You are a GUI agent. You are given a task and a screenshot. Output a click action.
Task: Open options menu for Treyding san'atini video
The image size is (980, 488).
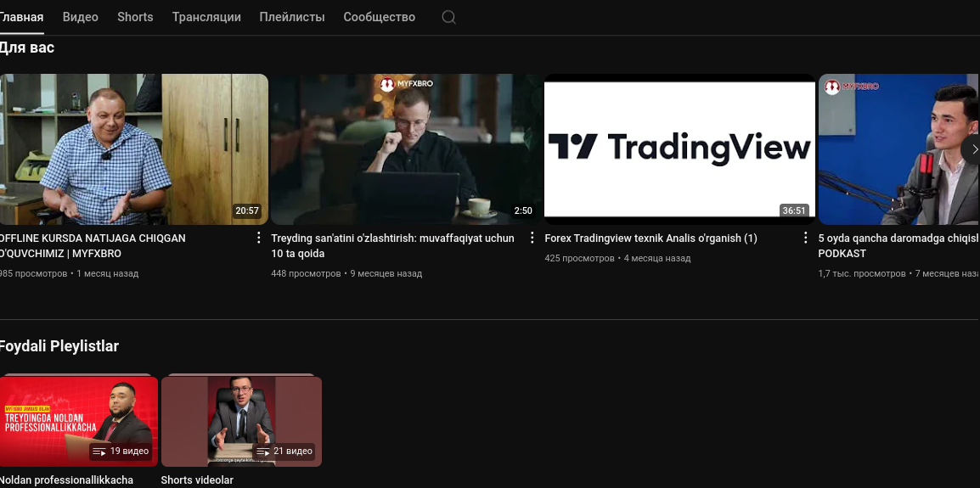[532, 238]
